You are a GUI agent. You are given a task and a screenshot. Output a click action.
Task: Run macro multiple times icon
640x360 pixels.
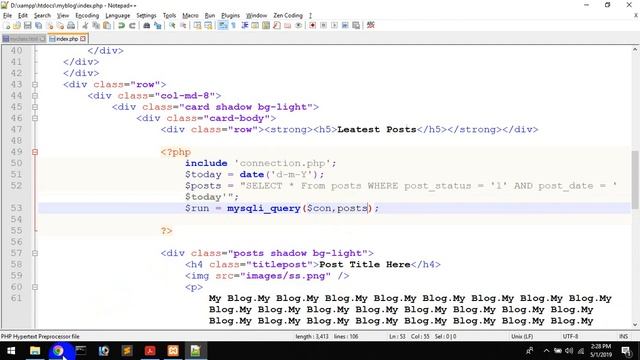click(x=345, y=25)
